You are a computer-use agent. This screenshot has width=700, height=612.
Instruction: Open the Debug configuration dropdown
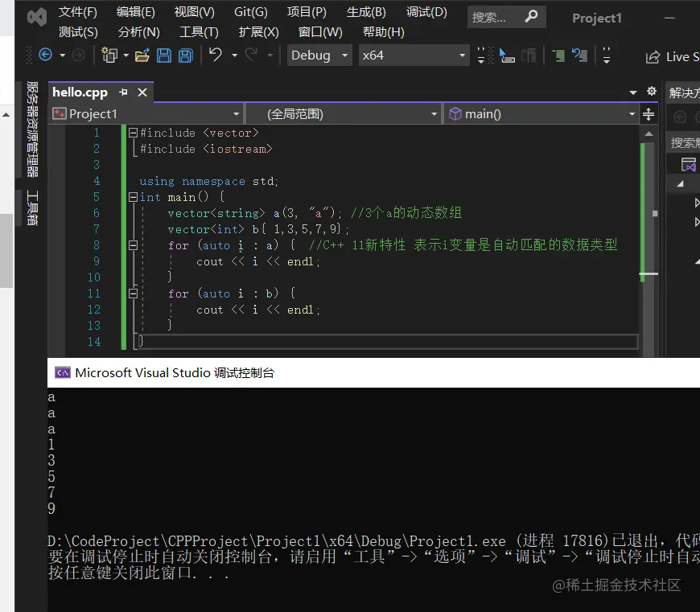coord(319,55)
